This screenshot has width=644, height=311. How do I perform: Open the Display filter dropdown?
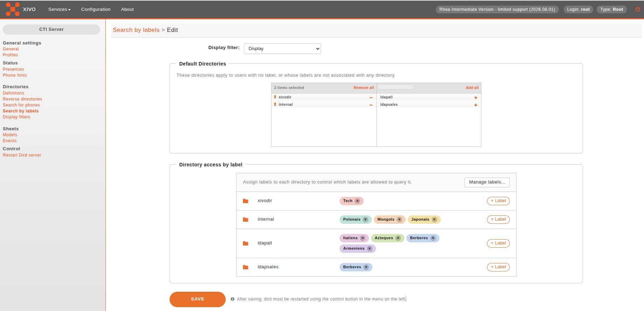click(x=282, y=49)
